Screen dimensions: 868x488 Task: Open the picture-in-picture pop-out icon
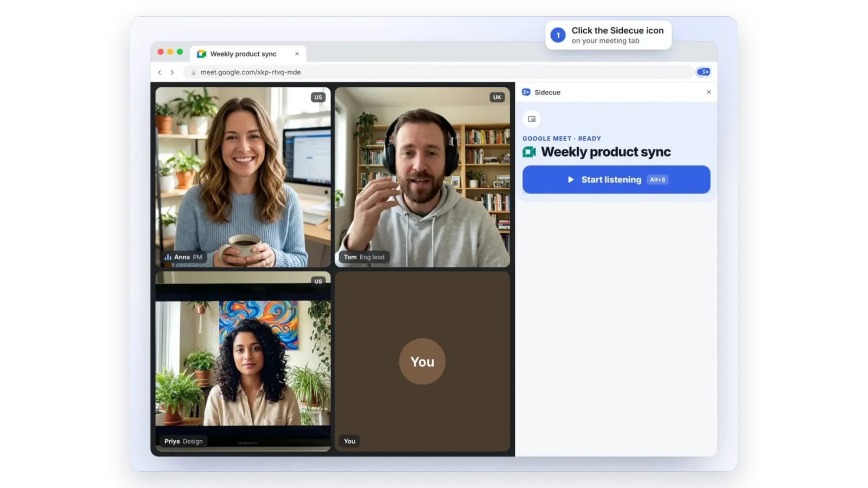(532, 119)
